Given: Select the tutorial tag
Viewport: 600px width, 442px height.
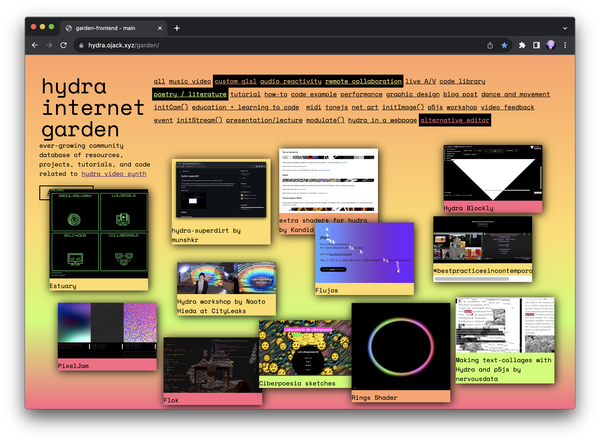Looking at the screenshot, I should (245, 94).
